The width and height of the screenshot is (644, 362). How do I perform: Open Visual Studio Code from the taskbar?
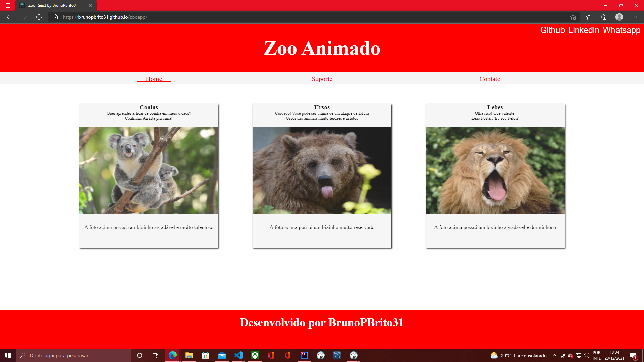pyautogui.click(x=238, y=355)
